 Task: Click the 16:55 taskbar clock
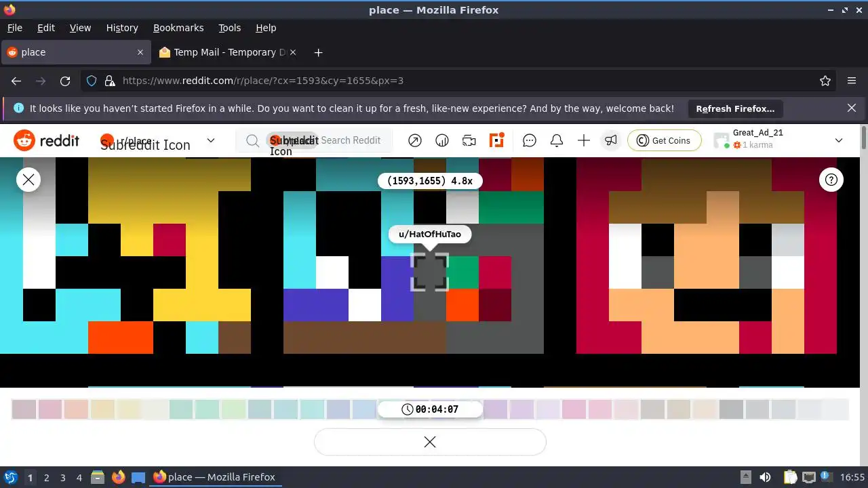[x=852, y=477]
